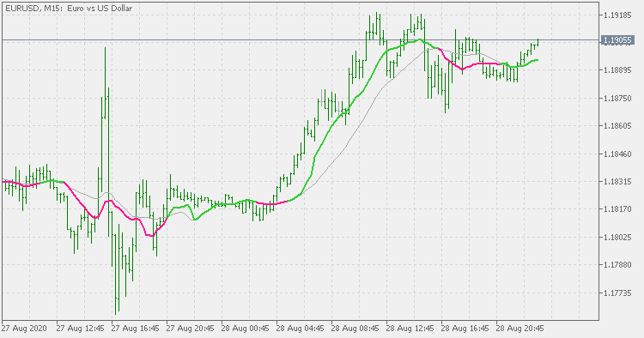Click the 28 Aug 04:45 time label
The height and width of the screenshot is (338, 644).
click(301, 329)
